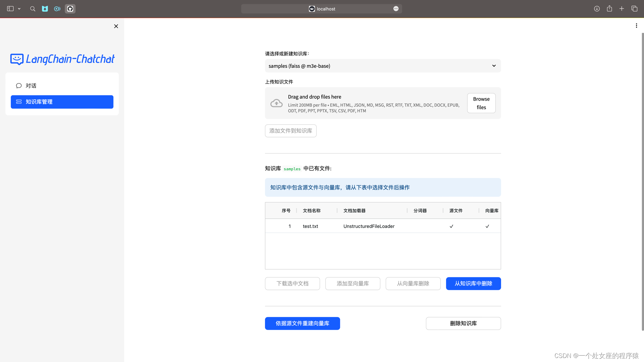Close the sidebar with the X icon
The height and width of the screenshot is (362, 644).
(116, 26)
